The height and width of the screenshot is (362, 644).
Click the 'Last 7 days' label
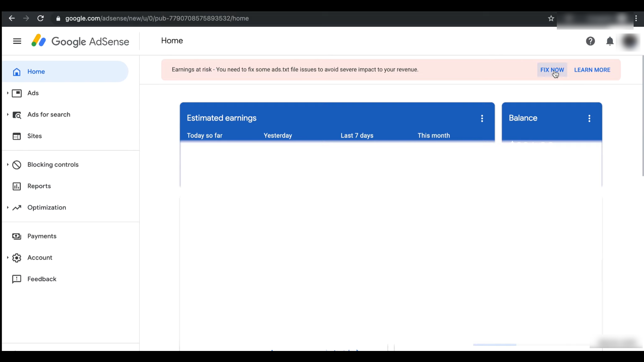click(x=357, y=135)
